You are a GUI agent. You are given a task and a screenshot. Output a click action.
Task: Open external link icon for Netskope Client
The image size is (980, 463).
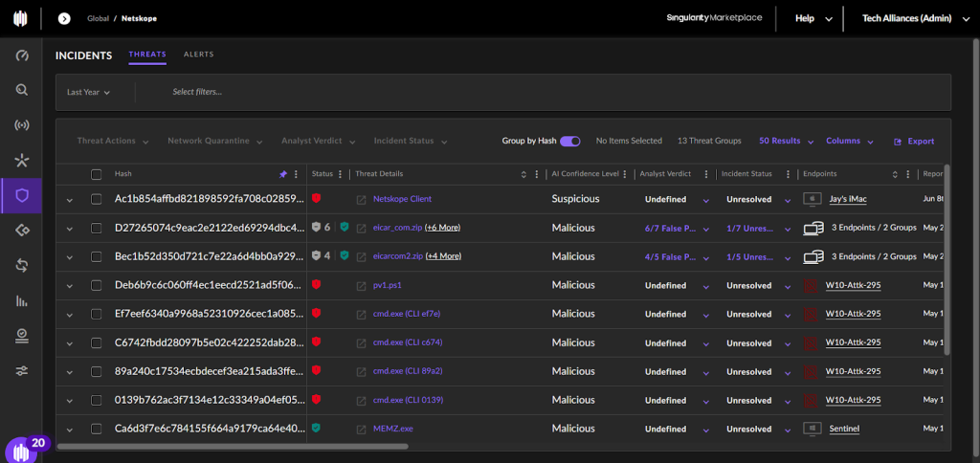click(361, 199)
